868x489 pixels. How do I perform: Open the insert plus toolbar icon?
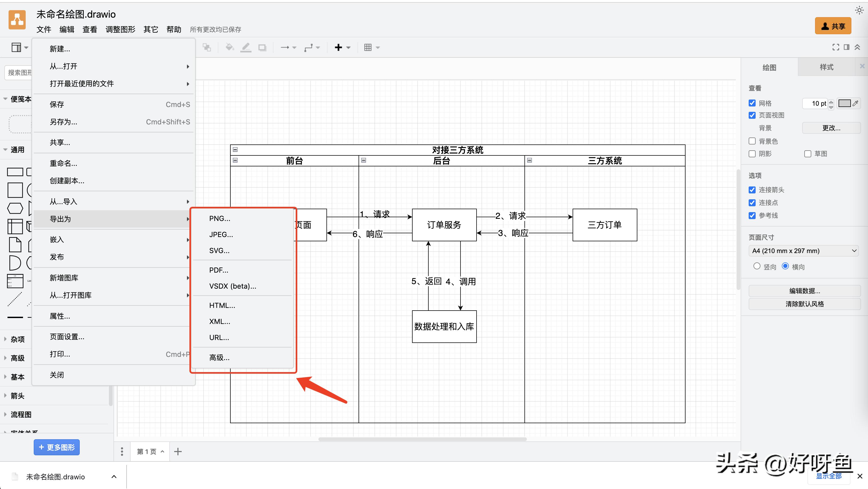339,48
